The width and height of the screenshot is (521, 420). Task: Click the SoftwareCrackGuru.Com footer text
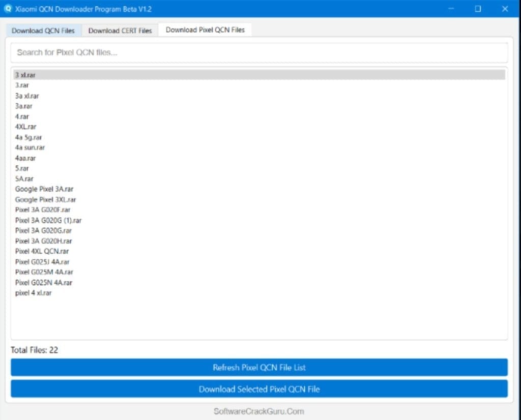(258, 411)
